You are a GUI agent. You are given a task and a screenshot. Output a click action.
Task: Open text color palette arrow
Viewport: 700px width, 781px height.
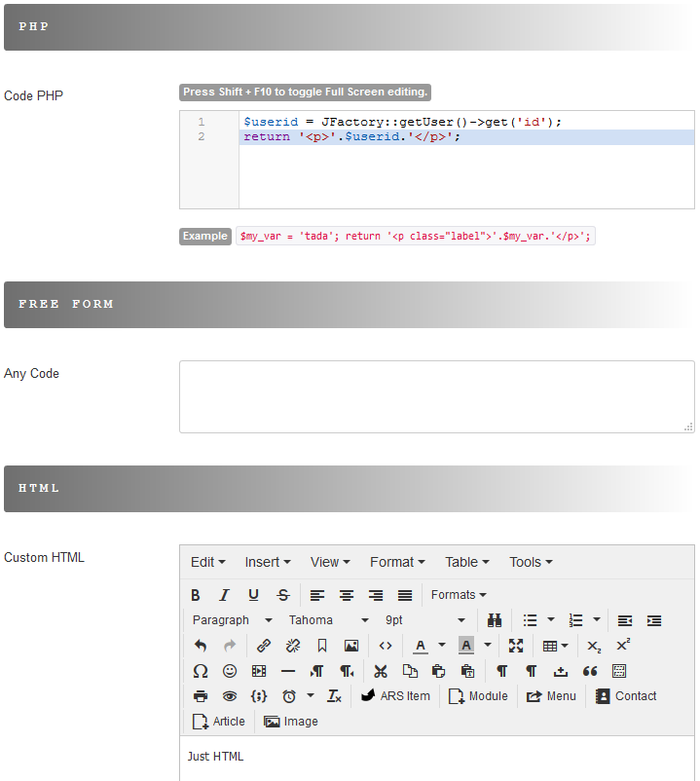442,646
